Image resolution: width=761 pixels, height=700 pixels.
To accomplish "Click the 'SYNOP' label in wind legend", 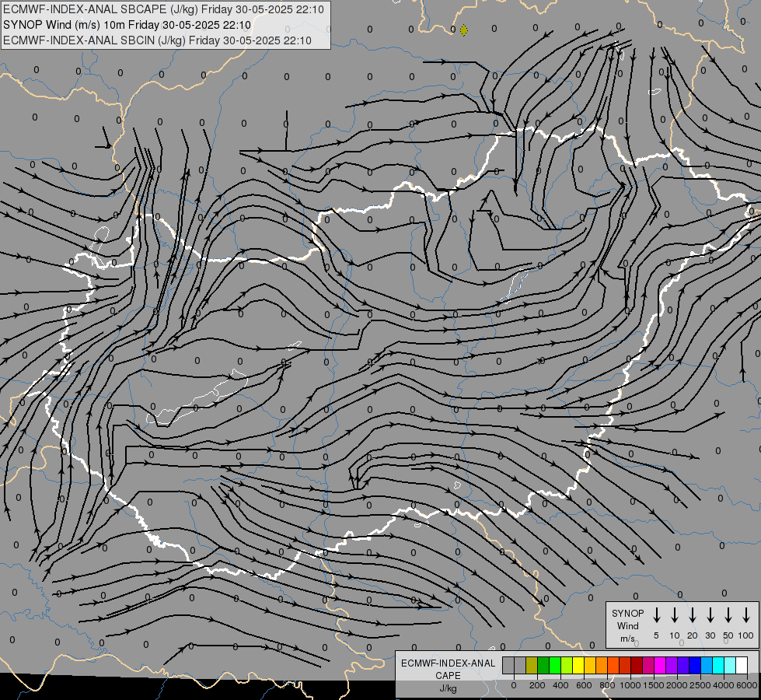I will (x=627, y=613).
